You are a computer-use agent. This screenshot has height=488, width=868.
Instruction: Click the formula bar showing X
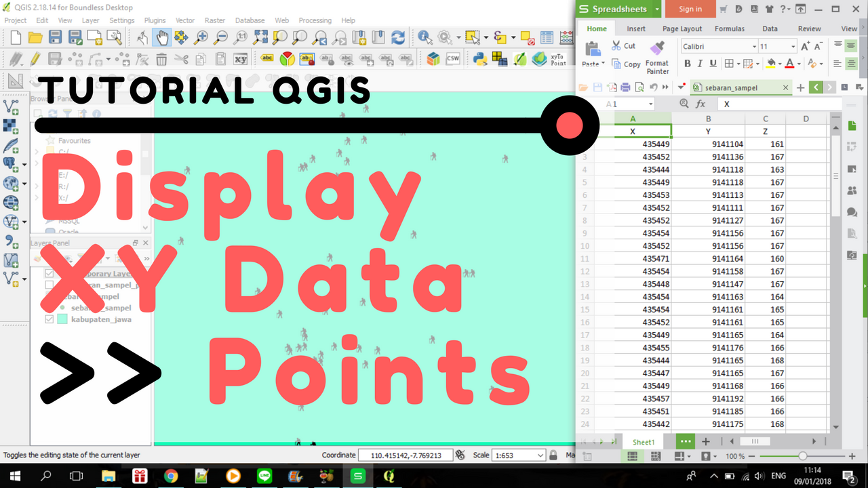[780, 104]
